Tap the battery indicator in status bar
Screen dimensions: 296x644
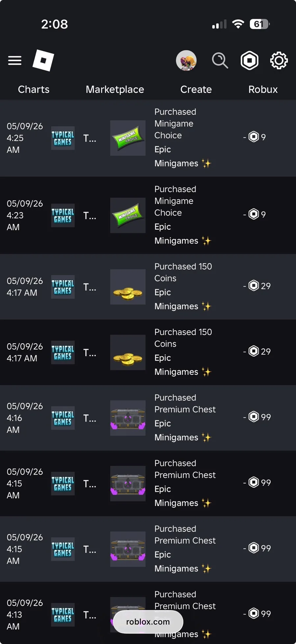260,24
